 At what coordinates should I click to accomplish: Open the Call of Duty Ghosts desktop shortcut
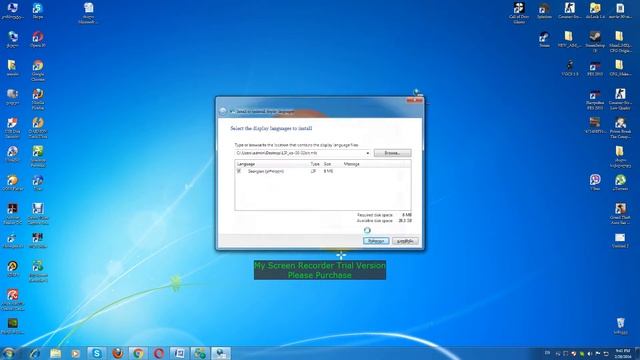click(519, 12)
